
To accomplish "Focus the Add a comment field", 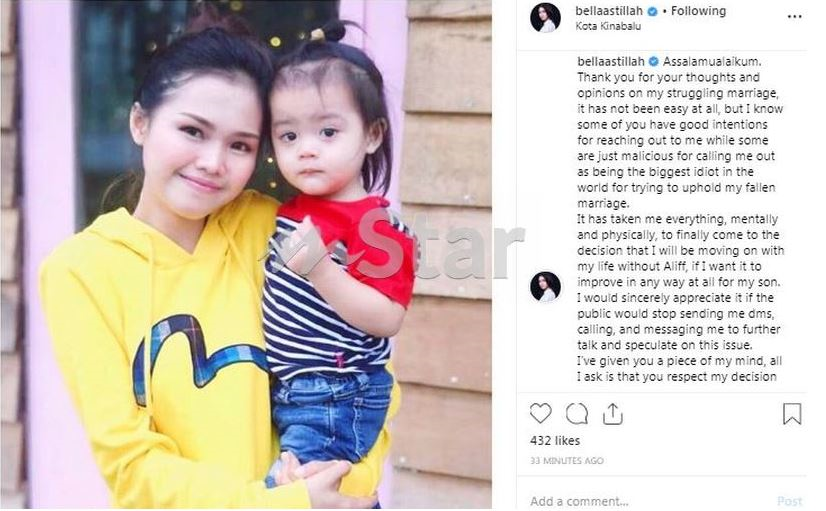I will click(x=648, y=500).
